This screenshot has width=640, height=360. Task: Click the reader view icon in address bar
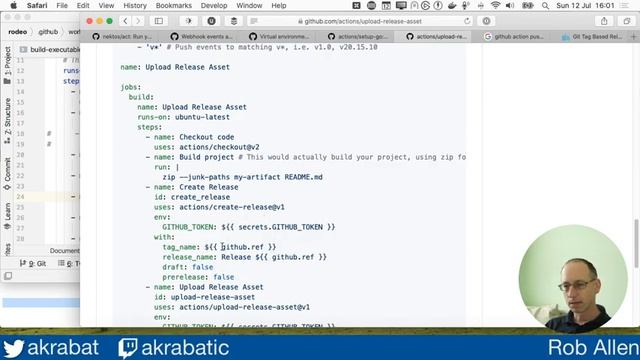tap(254, 21)
